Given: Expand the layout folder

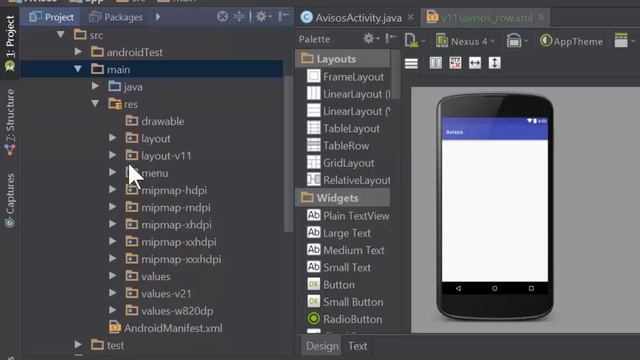Looking at the screenshot, I should pos(112,138).
